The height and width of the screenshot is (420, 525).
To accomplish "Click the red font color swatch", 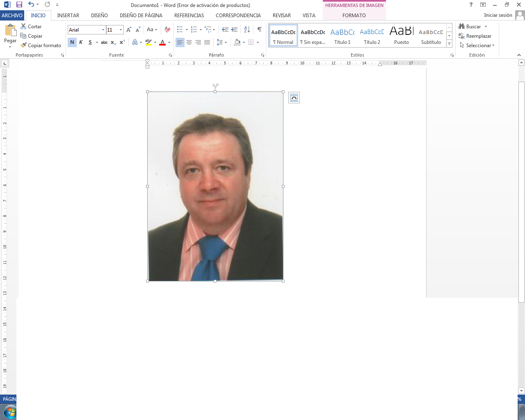I will pos(162,43).
